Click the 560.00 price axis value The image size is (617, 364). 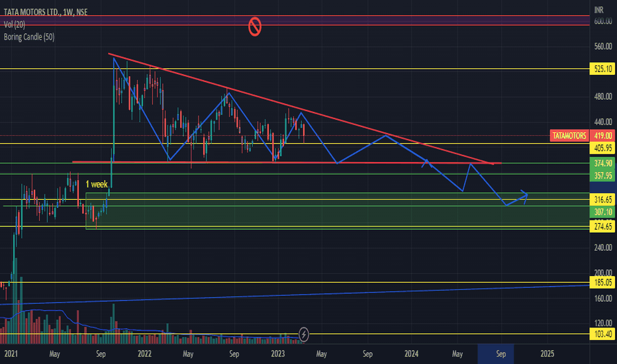[x=603, y=46]
